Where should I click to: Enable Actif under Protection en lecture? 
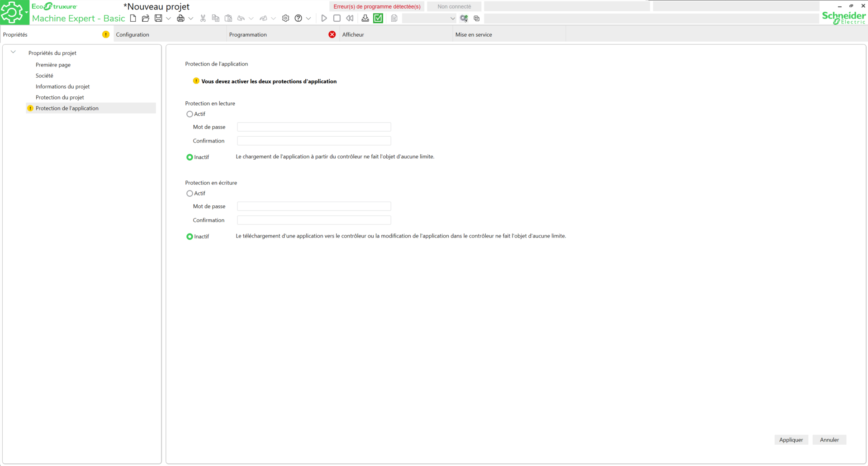[190, 114]
